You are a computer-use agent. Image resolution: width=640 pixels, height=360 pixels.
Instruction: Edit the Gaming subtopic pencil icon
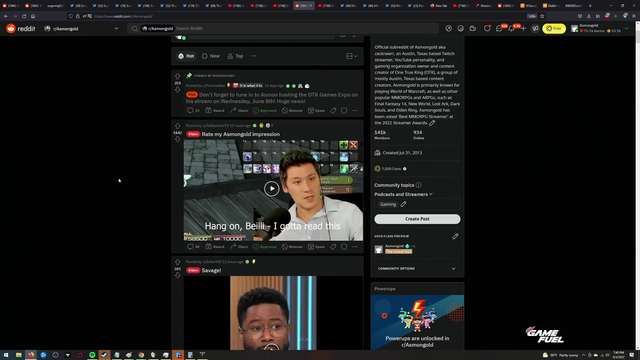click(403, 204)
